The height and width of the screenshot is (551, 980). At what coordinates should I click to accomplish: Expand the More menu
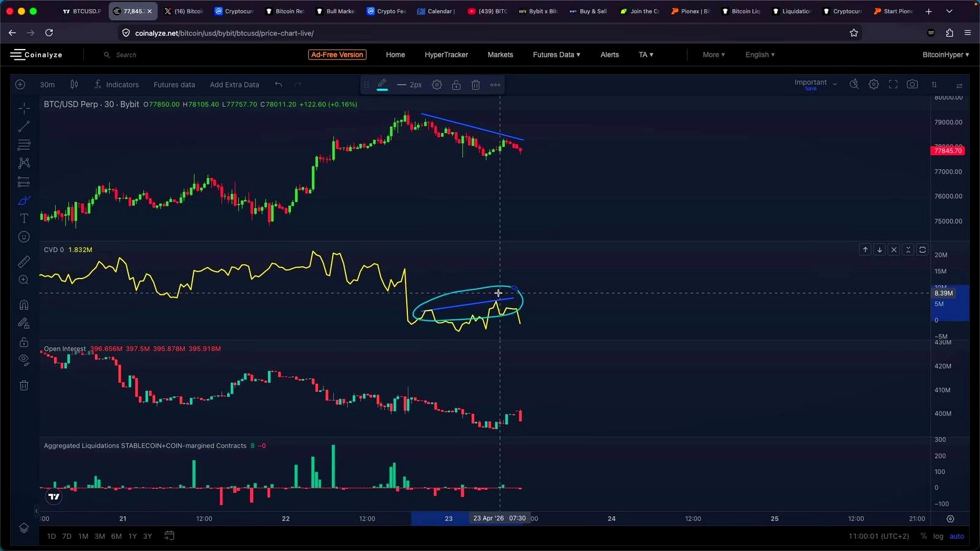(x=714, y=54)
